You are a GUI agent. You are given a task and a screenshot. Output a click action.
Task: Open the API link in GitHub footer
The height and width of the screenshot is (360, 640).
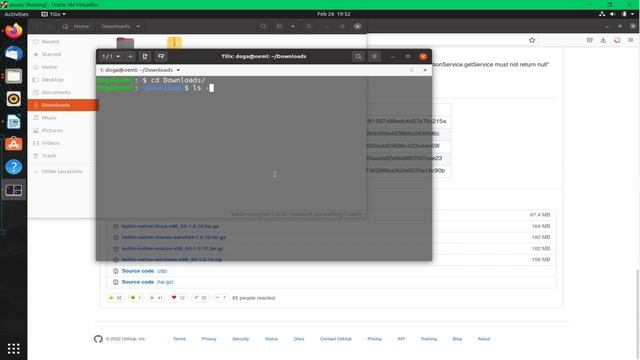click(x=401, y=339)
